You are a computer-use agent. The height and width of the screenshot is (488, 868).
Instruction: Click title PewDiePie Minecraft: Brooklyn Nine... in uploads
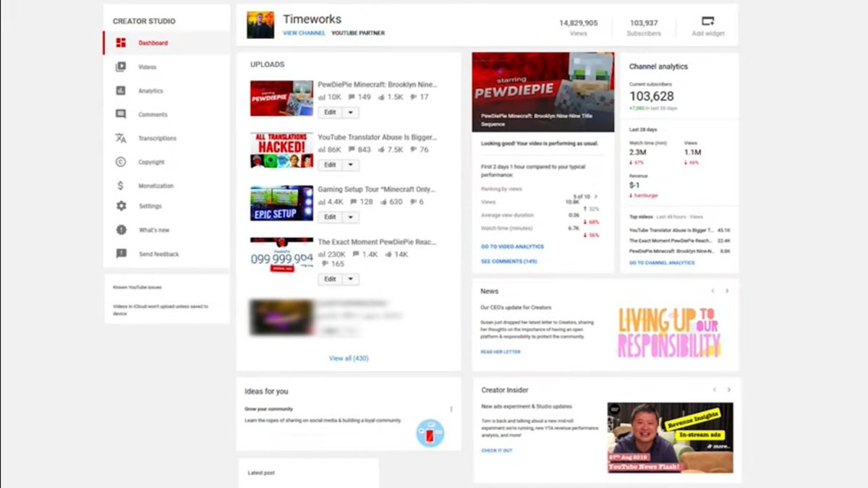[x=378, y=85]
